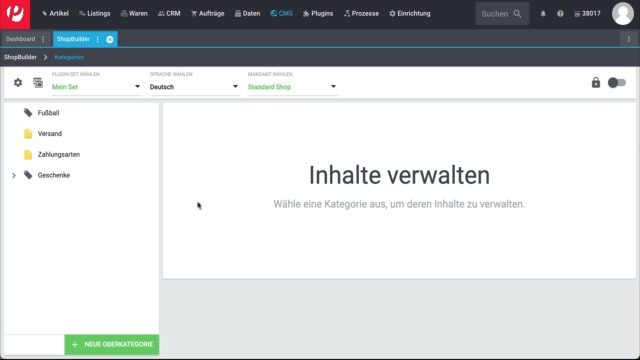Image resolution: width=640 pixels, height=360 pixels.
Task: Open the notifications bell
Action: point(543,13)
